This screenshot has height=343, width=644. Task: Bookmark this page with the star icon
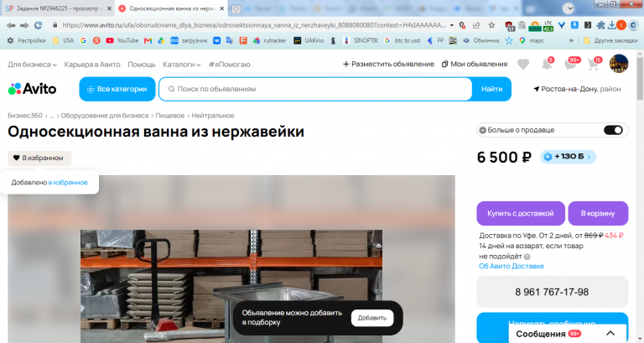(x=491, y=25)
